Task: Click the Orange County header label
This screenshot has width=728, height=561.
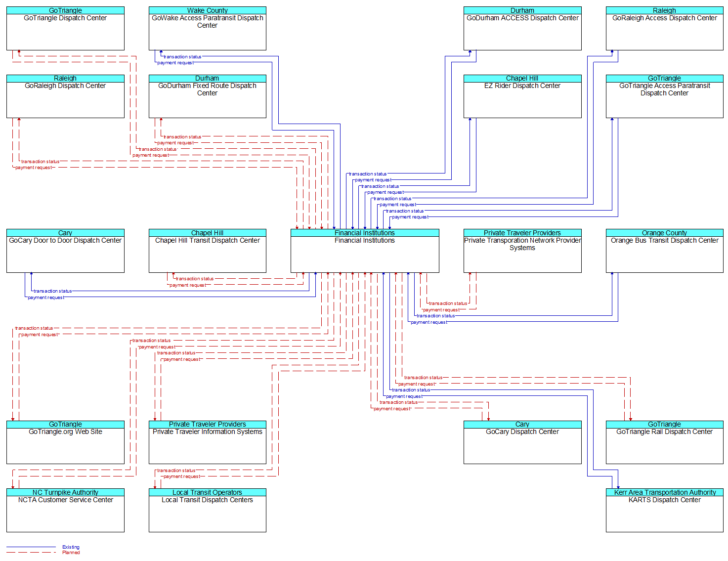Action: pyautogui.click(x=665, y=233)
